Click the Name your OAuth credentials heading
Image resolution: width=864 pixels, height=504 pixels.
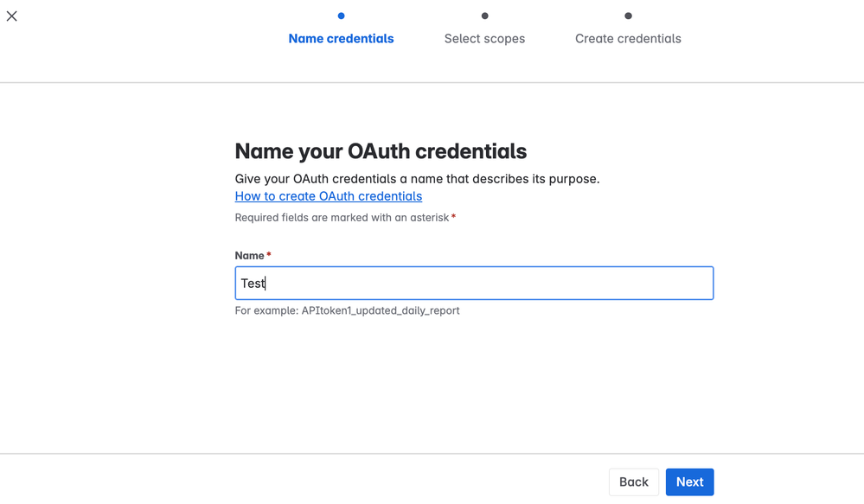point(381,151)
